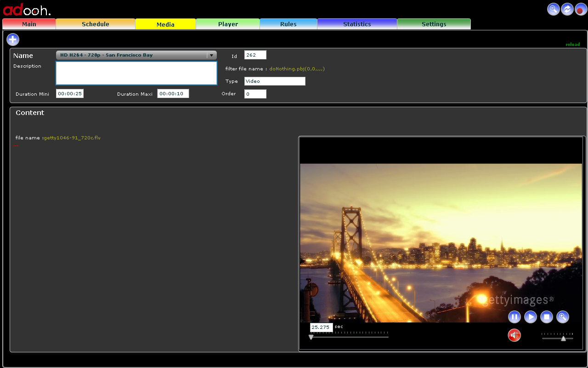Viewport: 588px width, 368px height.
Task: Play the video preview
Action: coord(531,316)
